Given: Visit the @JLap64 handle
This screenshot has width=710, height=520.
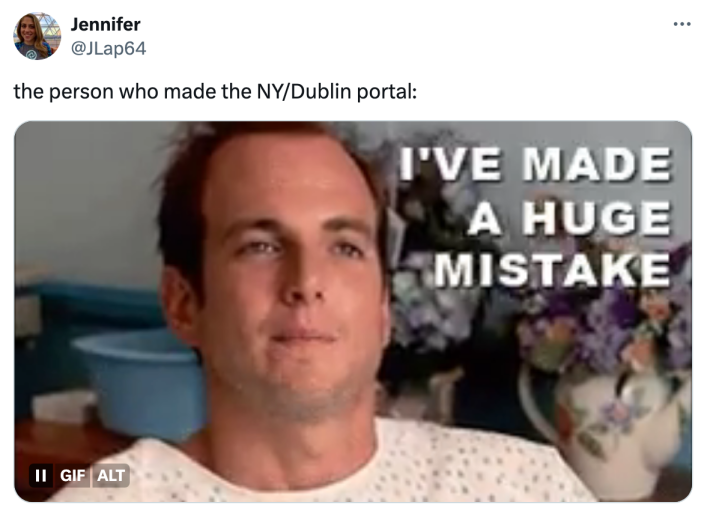Looking at the screenshot, I should click(x=109, y=48).
